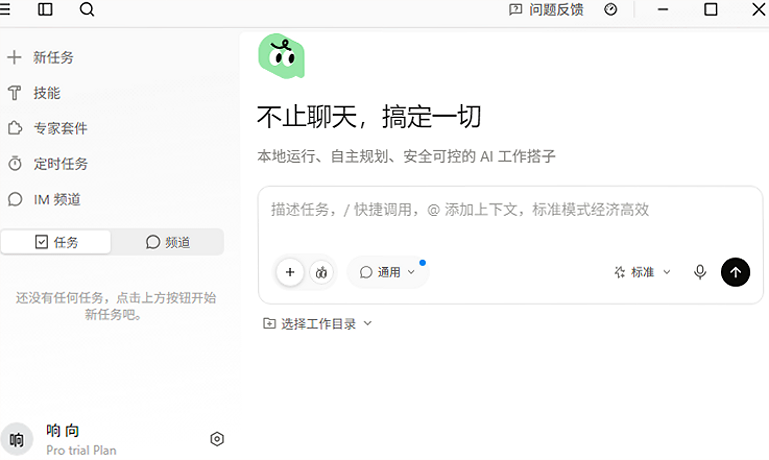Expand the 标准 model dropdown
769x460 pixels.
[642, 272]
